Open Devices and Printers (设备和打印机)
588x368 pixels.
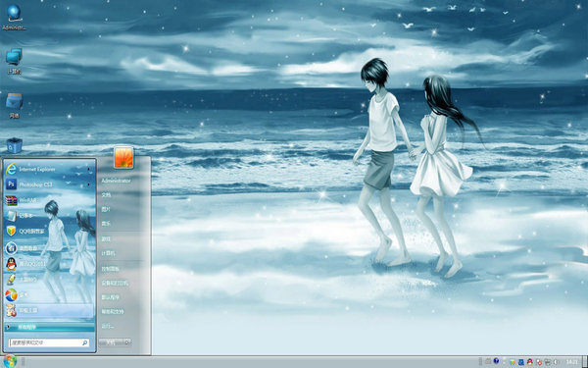[x=115, y=284]
